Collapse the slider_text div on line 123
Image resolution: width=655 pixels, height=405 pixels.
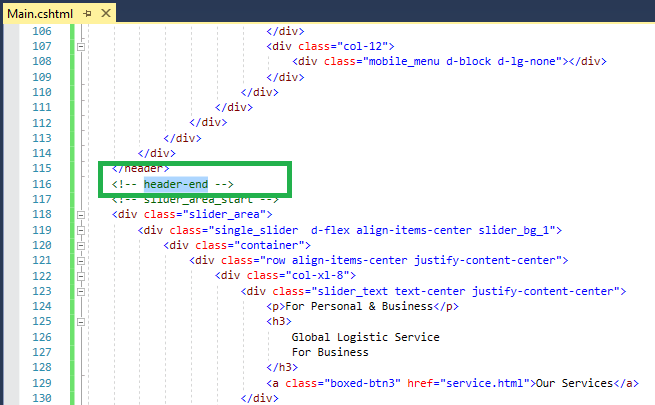point(81,291)
